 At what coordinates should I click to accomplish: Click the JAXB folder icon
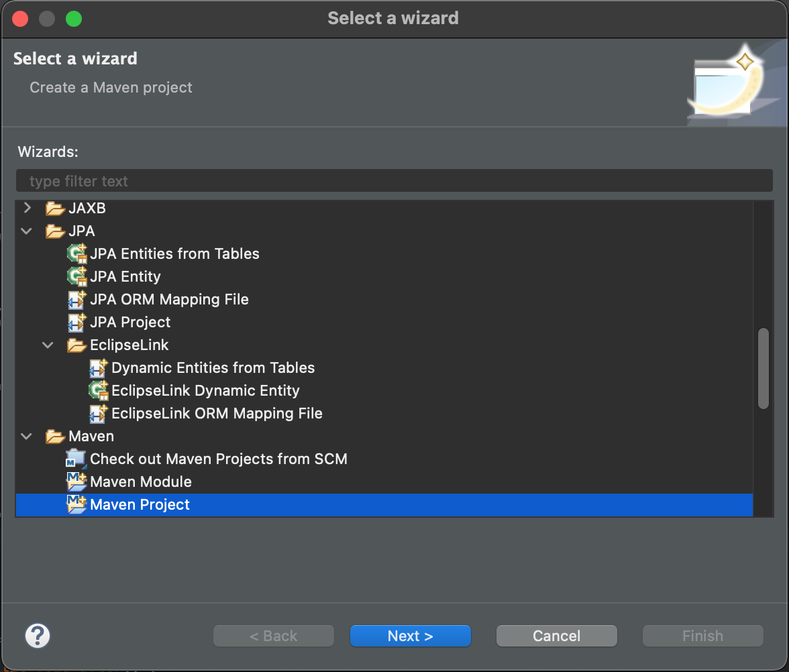55,208
